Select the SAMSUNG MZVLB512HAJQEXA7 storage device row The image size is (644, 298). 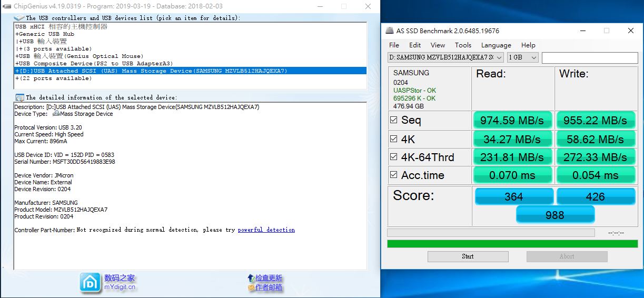click(190, 71)
